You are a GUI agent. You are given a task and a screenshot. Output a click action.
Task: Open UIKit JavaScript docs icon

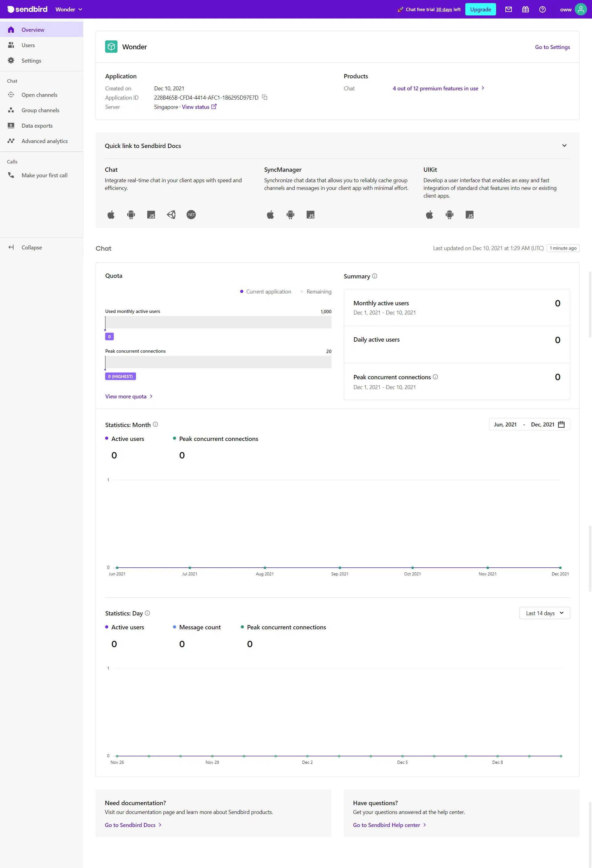470,215
